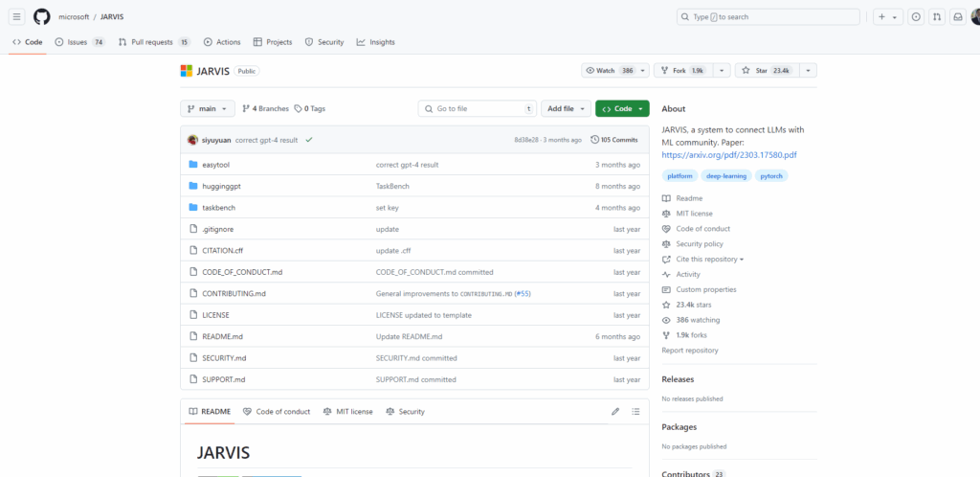Open the green Code dropdown
This screenshot has width=980, height=477.
coord(622,109)
